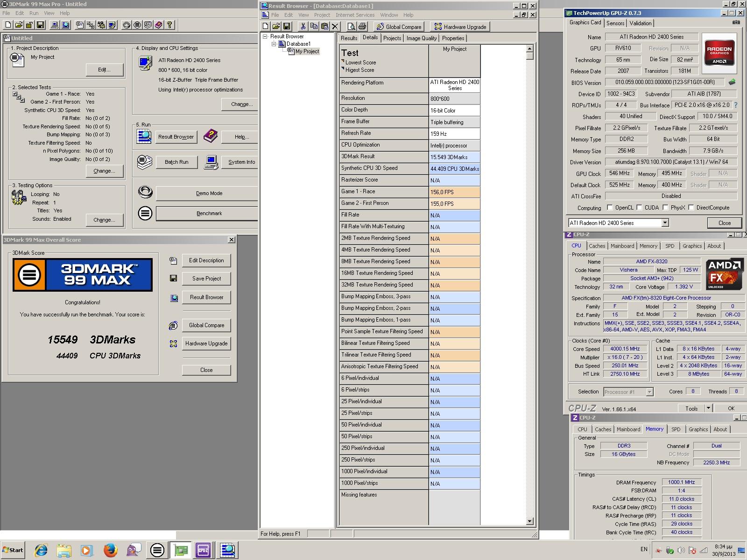
Task: Click the Hardware Upgrade button in Result Browser toolbar
Action: [460, 27]
